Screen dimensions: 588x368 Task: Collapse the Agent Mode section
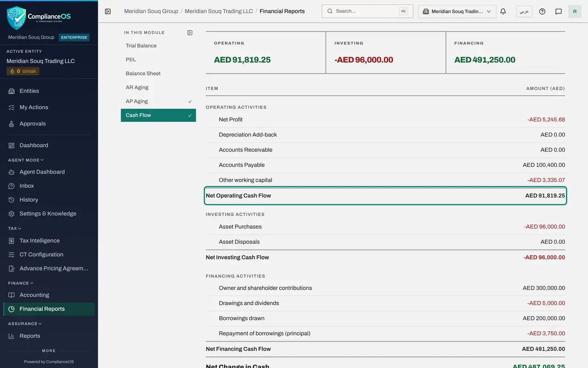coord(26,160)
